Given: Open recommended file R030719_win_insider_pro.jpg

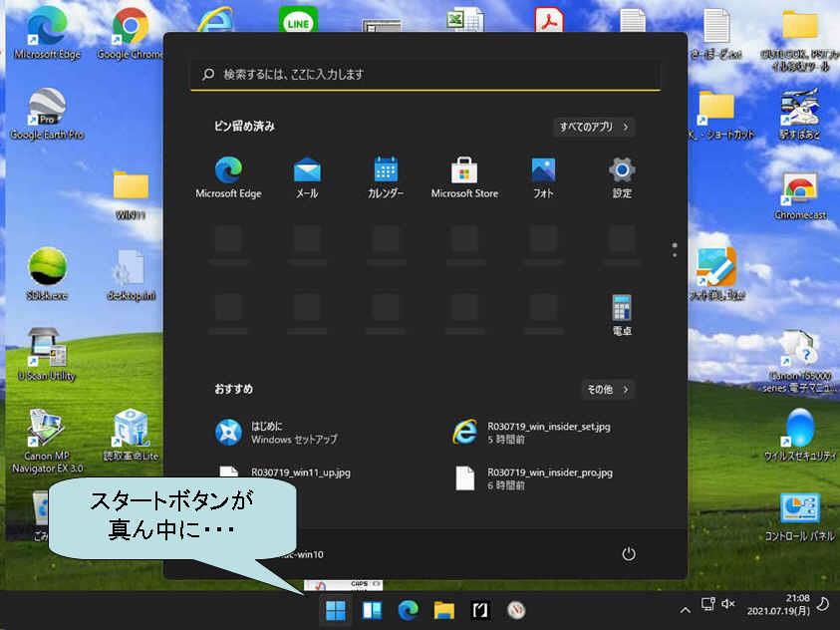Looking at the screenshot, I should coord(533,477).
